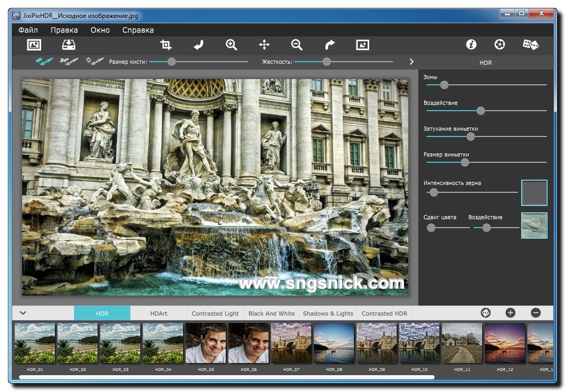
Task: Select the Crop tool
Action: click(x=166, y=45)
